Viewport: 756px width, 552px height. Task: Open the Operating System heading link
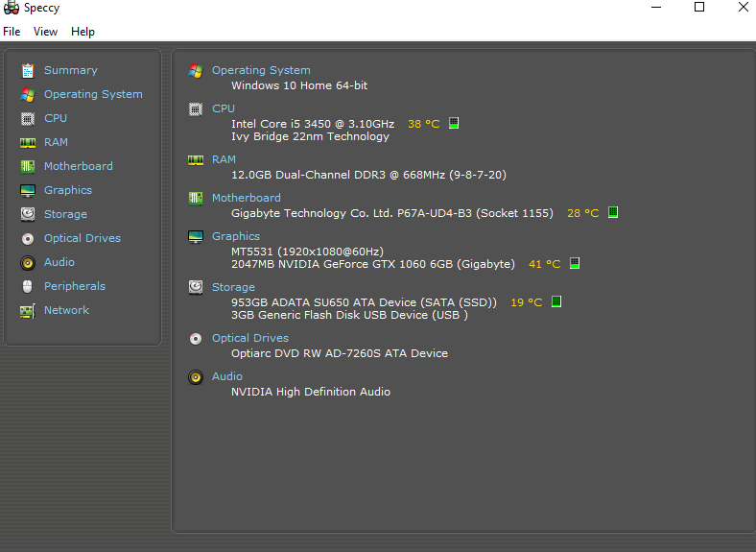(261, 70)
